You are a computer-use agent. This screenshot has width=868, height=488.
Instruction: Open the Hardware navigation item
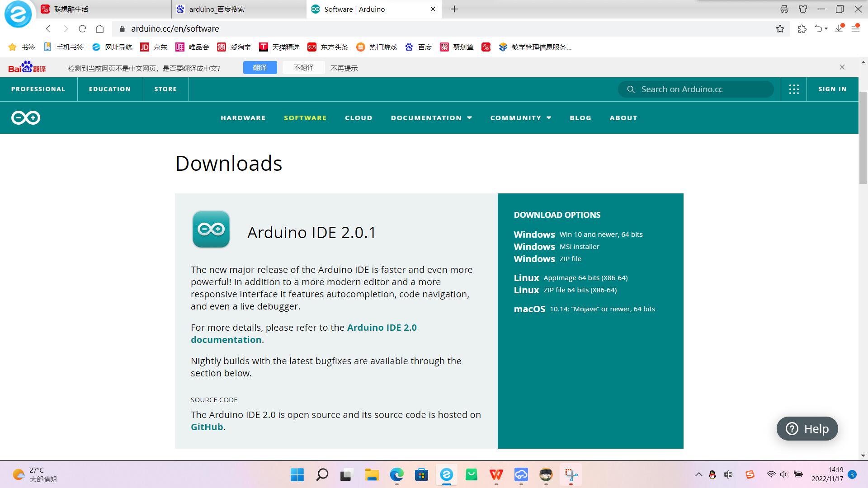pyautogui.click(x=243, y=118)
